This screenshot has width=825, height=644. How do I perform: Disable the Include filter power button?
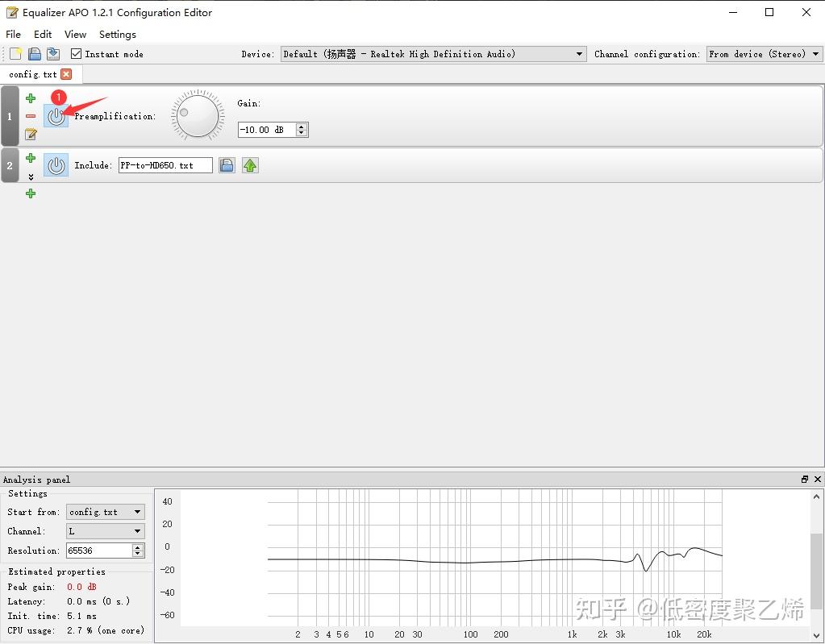click(56, 164)
